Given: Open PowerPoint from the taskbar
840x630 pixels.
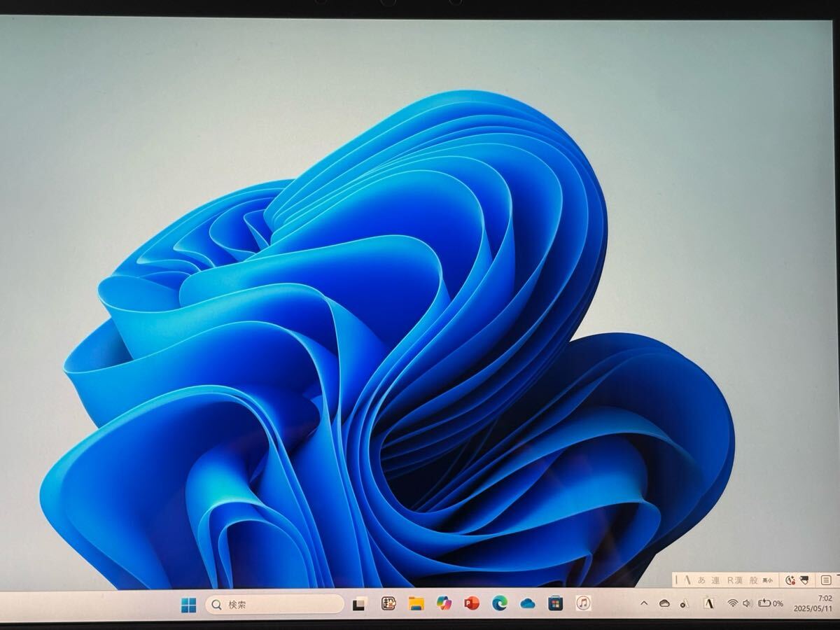Looking at the screenshot, I should [x=472, y=603].
